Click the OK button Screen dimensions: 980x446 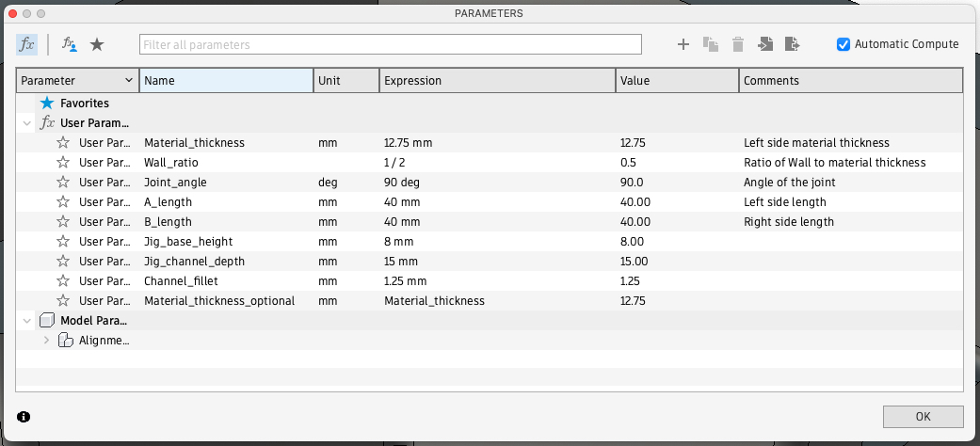click(924, 417)
